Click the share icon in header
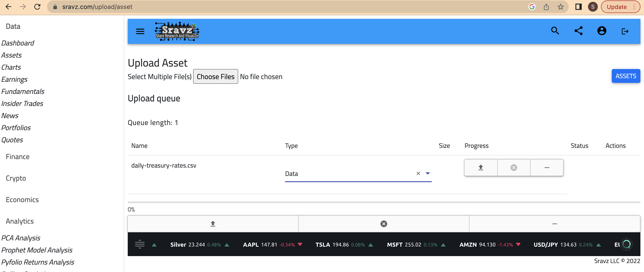644x272 pixels. click(579, 31)
